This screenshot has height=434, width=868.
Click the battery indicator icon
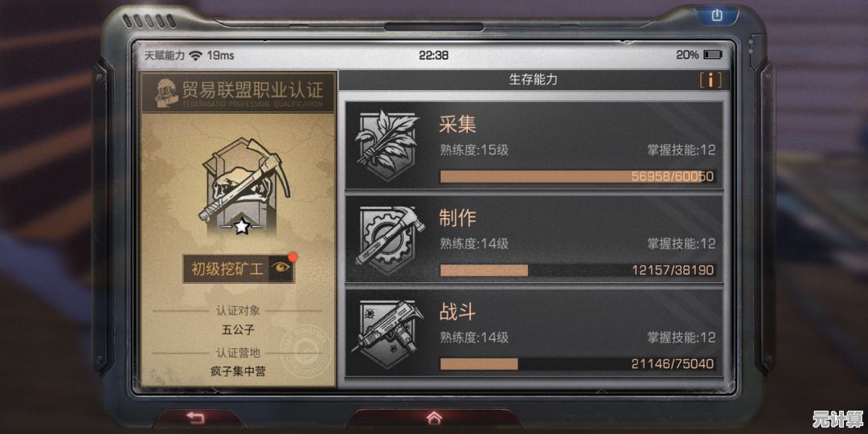click(712, 55)
